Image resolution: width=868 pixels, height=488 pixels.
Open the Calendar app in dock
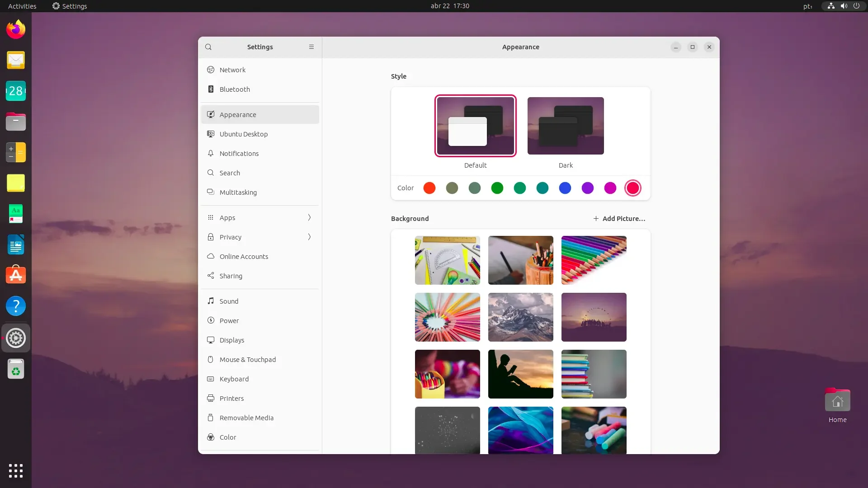tap(16, 91)
